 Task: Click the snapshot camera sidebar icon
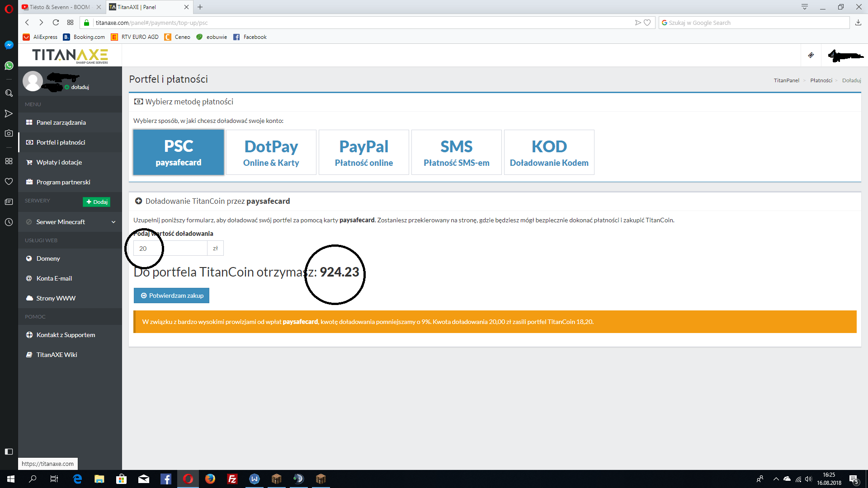click(x=9, y=133)
